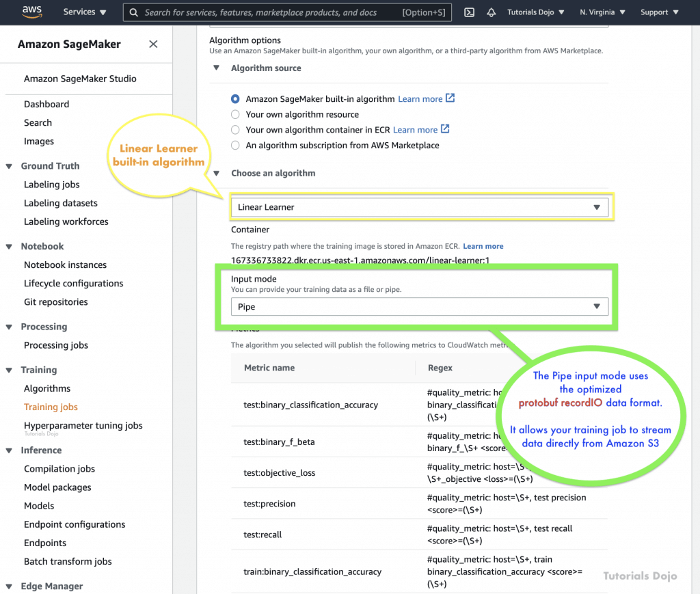Collapse the Processing sidebar group
This screenshot has width=700, height=594.
pyautogui.click(x=9, y=327)
